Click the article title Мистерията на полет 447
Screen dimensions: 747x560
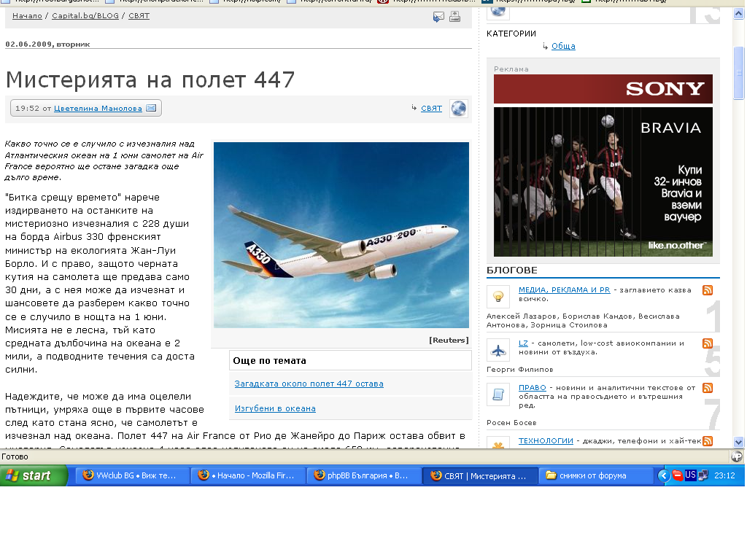coord(150,79)
